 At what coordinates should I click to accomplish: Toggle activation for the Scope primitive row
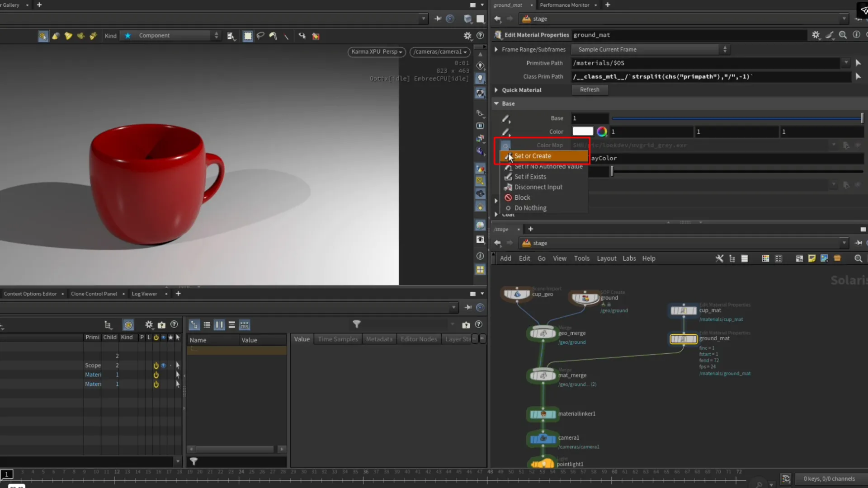[x=156, y=365]
